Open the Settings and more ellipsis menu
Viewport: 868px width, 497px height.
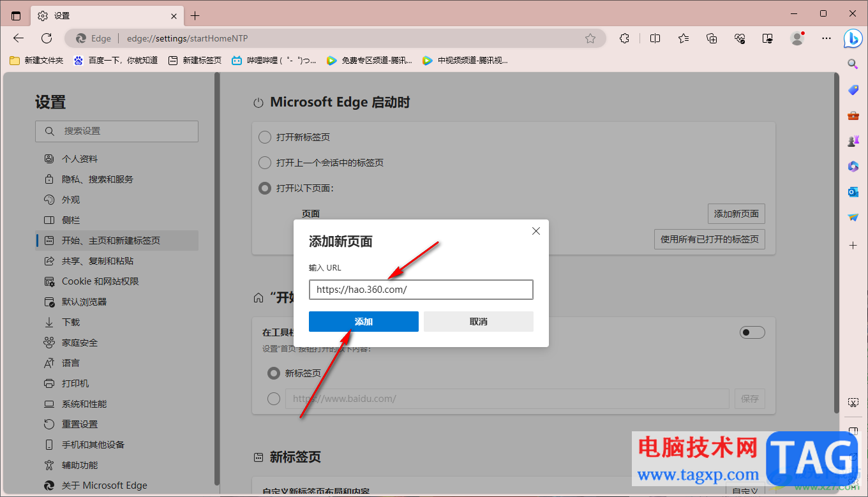pos(827,38)
